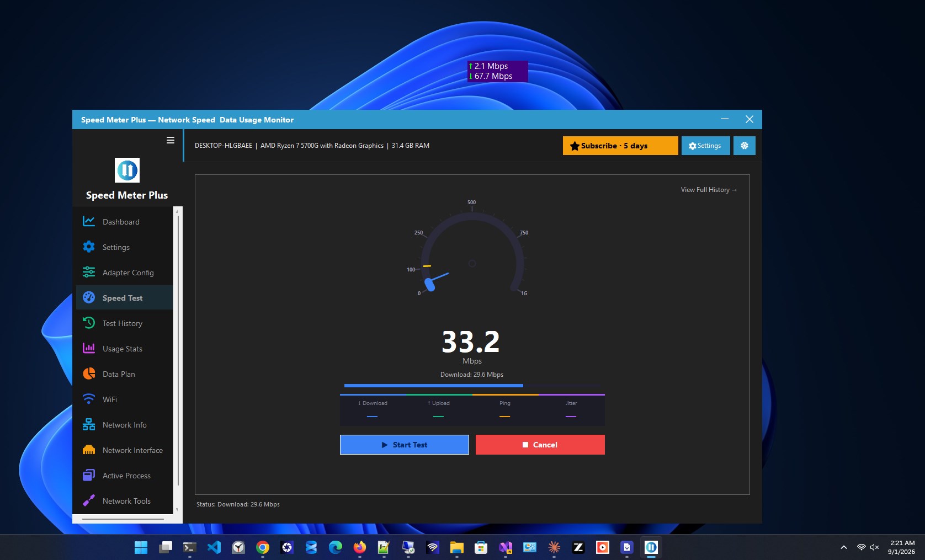Click the taskbar clock showing 2:21 AM
Image resolution: width=925 pixels, height=560 pixels.
click(902, 547)
